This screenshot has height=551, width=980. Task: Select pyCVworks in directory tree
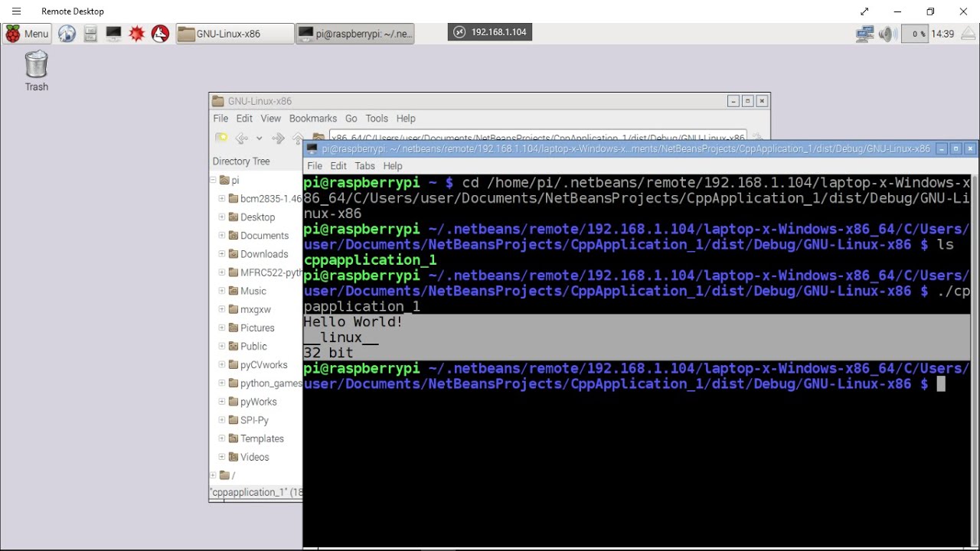tap(263, 365)
